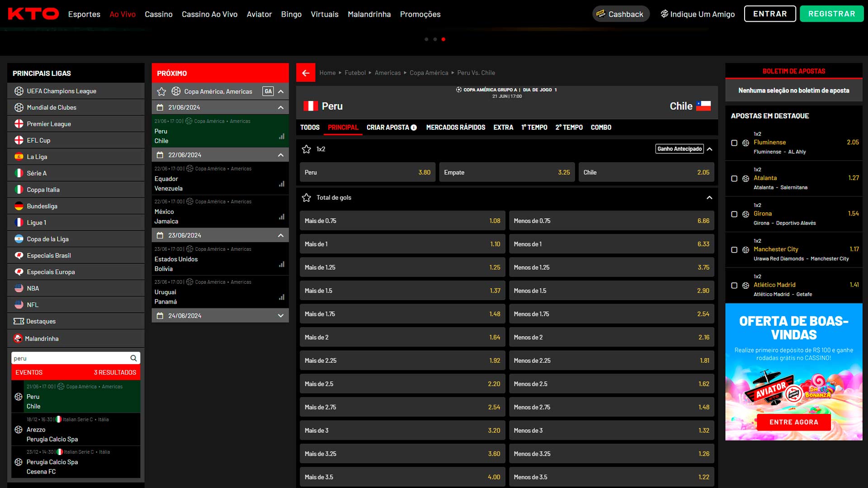Favorite the 1x2 market star
This screenshot has height=488, width=868.
[x=307, y=149]
